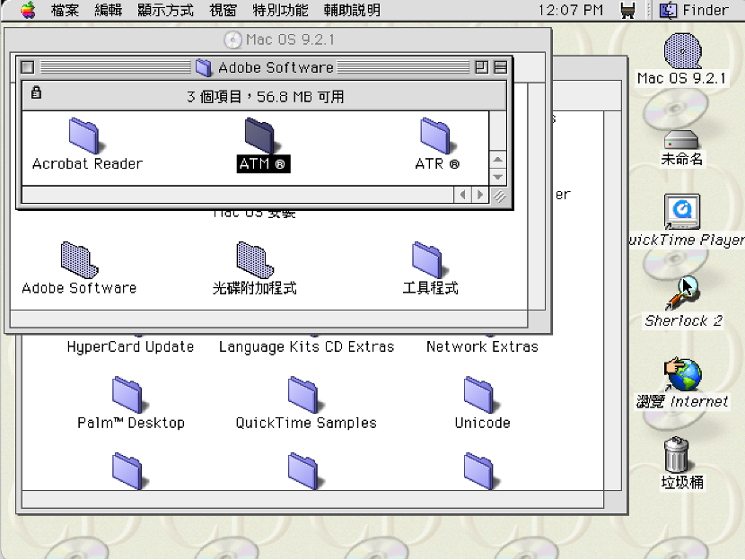Viewport: 745px width, 560px height.
Task: Select the 未命名 hard disk icon
Action: 681,140
